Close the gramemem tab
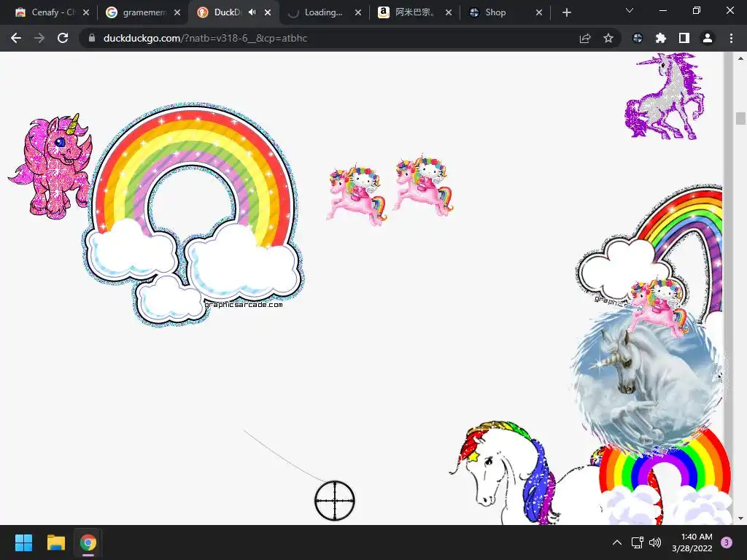747x560 pixels. pos(177,13)
